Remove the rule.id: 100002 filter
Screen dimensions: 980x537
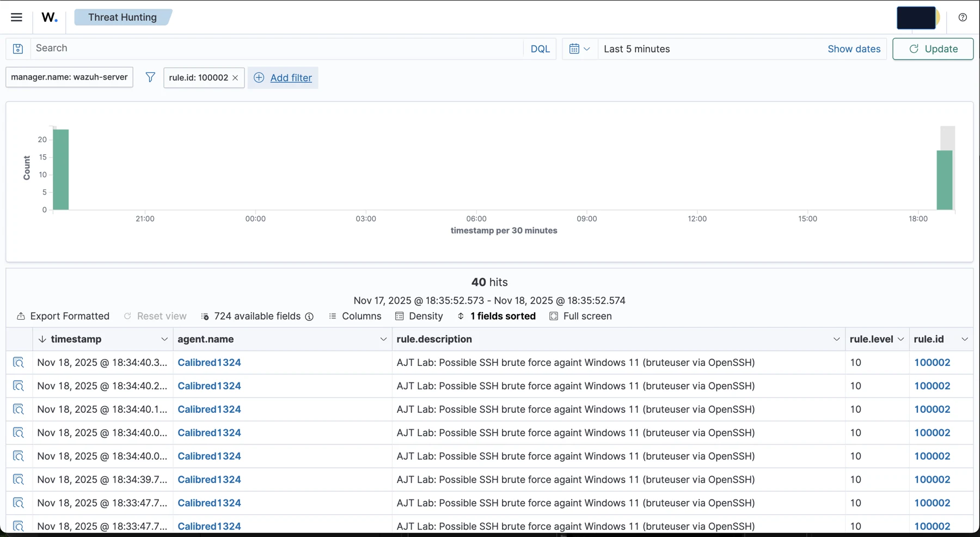(x=236, y=78)
